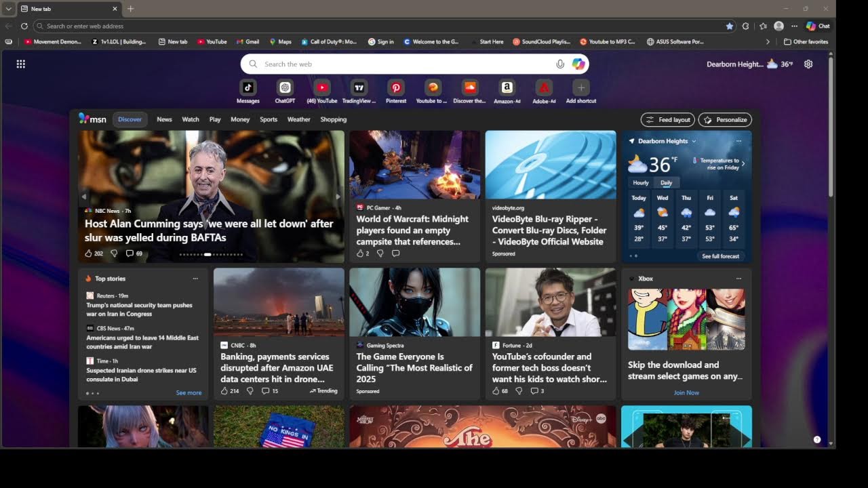Viewport: 868px width, 488px height.
Task: Select the Shopping feed tab
Action: pos(333,119)
